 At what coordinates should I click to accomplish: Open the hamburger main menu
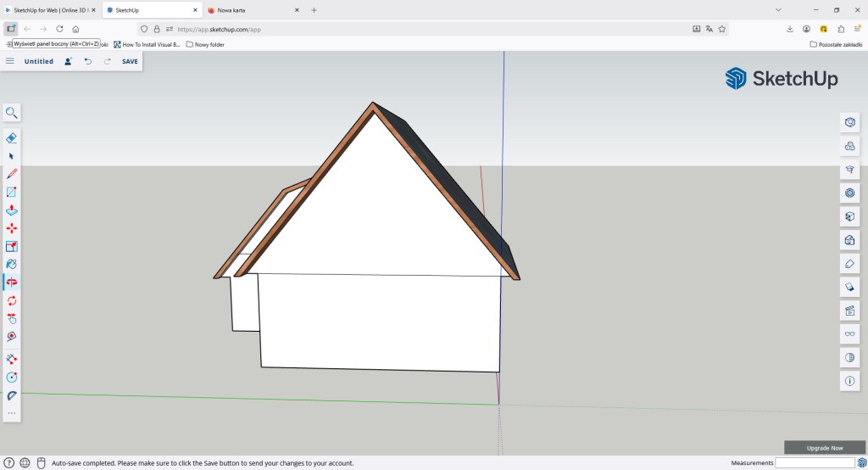10,61
